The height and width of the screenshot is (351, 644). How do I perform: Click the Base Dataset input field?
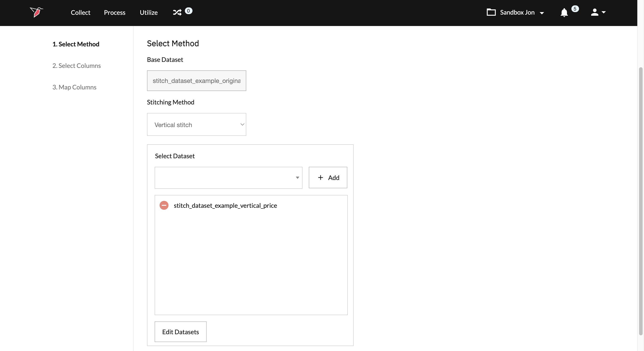coord(197,80)
